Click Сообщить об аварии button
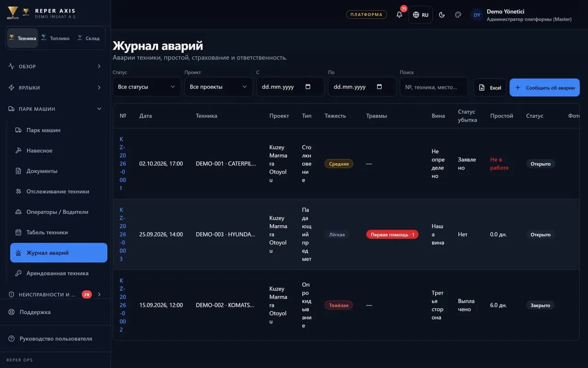The height and width of the screenshot is (368, 588). (545, 87)
